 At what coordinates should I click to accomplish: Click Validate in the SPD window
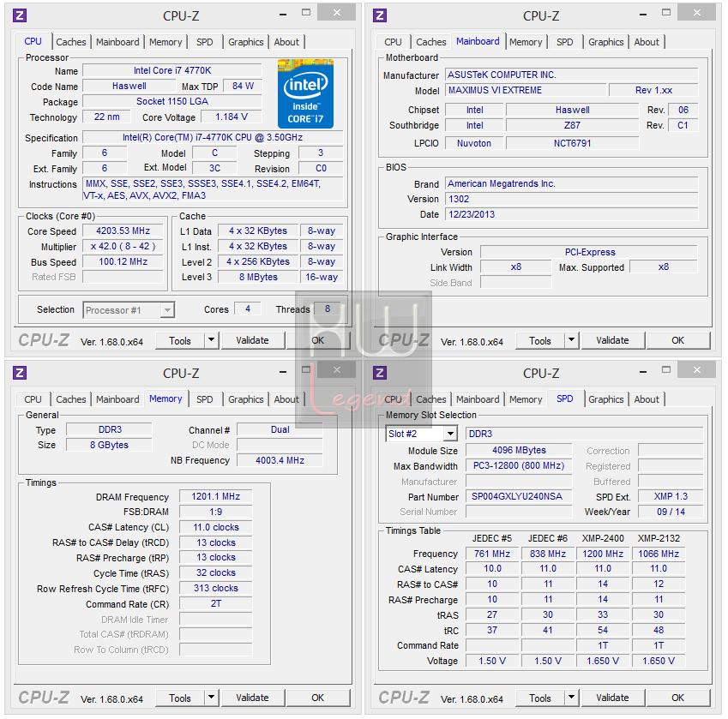pyautogui.click(x=612, y=698)
